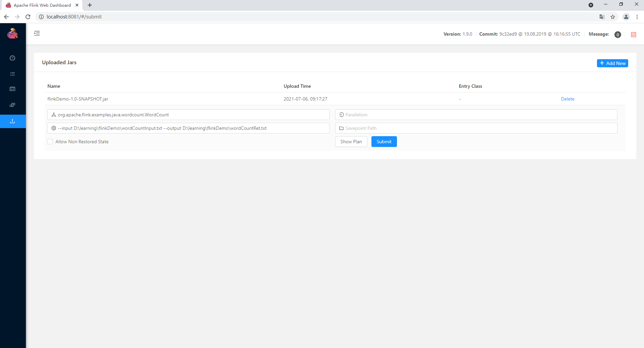644x348 pixels.
Task: Click the upload time 2021-07-06, 09:17:27
Action: (x=306, y=99)
